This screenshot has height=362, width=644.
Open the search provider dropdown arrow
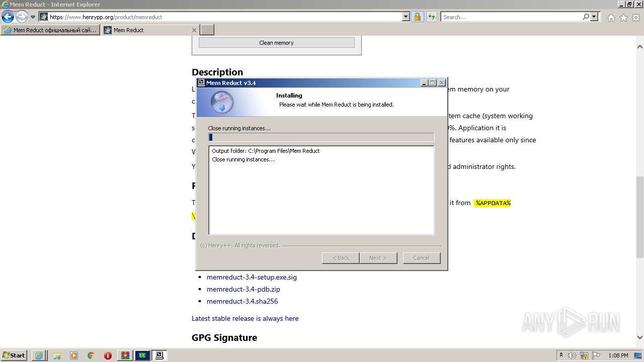tap(594, 17)
